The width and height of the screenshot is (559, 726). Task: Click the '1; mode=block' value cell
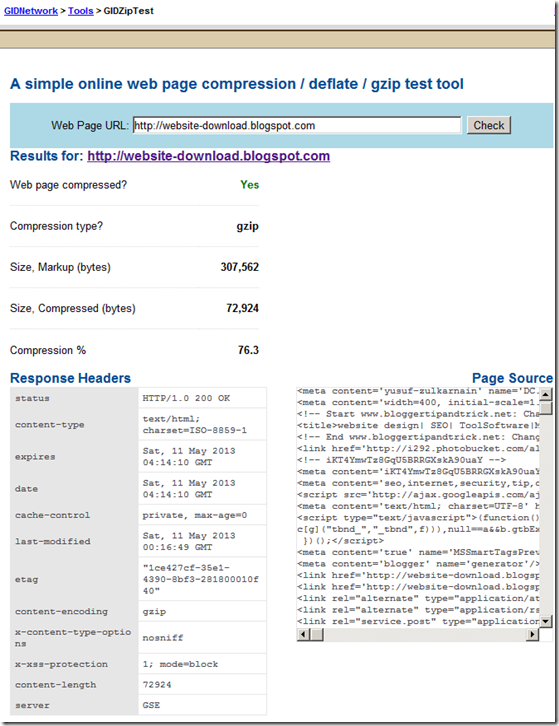(202, 664)
